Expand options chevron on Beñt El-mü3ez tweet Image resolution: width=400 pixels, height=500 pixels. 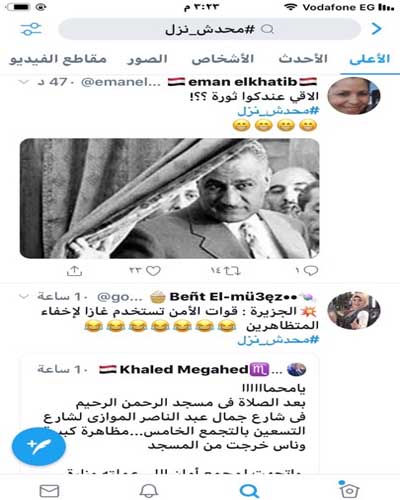[x=24, y=296]
